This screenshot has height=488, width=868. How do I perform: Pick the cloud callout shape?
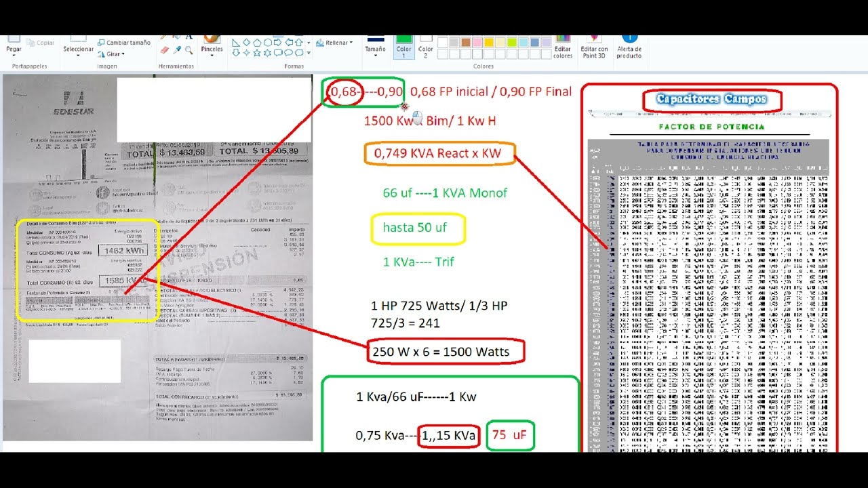pos(299,53)
